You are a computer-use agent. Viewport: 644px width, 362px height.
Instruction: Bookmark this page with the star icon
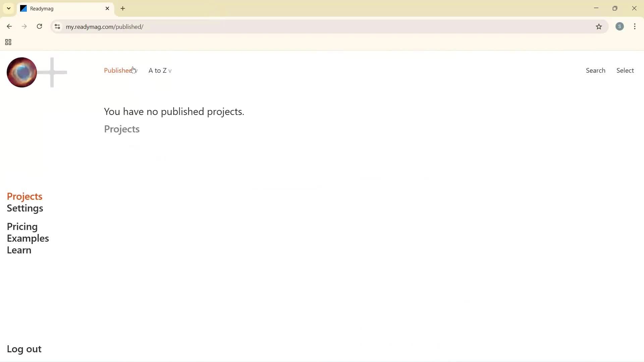point(599,27)
